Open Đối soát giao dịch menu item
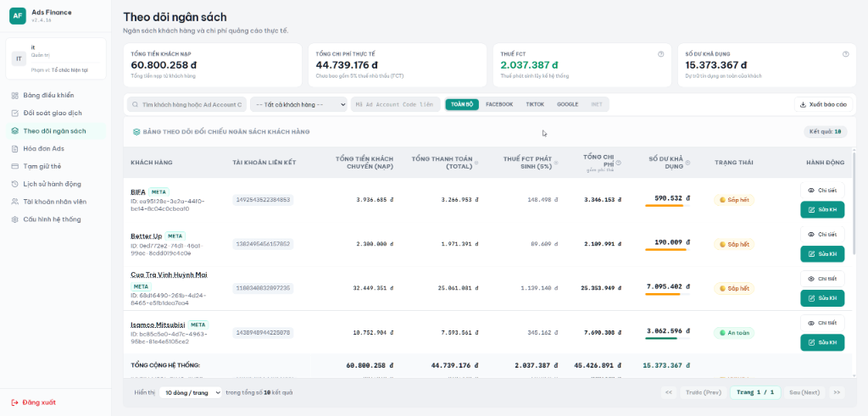Image resolution: width=868 pixels, height=416 pixels. tap(53, 113)
